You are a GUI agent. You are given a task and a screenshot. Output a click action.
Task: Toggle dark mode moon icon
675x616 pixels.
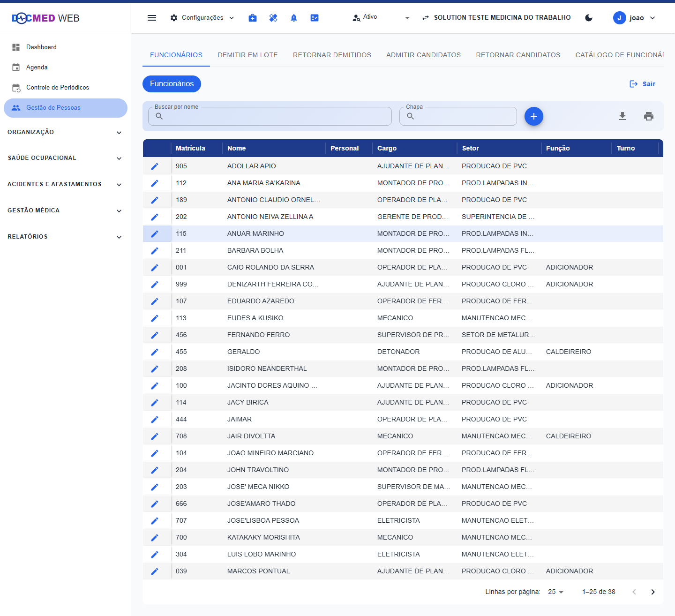(589, 18)
